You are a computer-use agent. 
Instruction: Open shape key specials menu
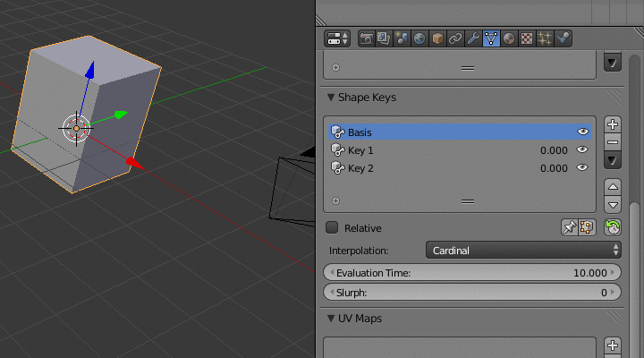[613, 160]
